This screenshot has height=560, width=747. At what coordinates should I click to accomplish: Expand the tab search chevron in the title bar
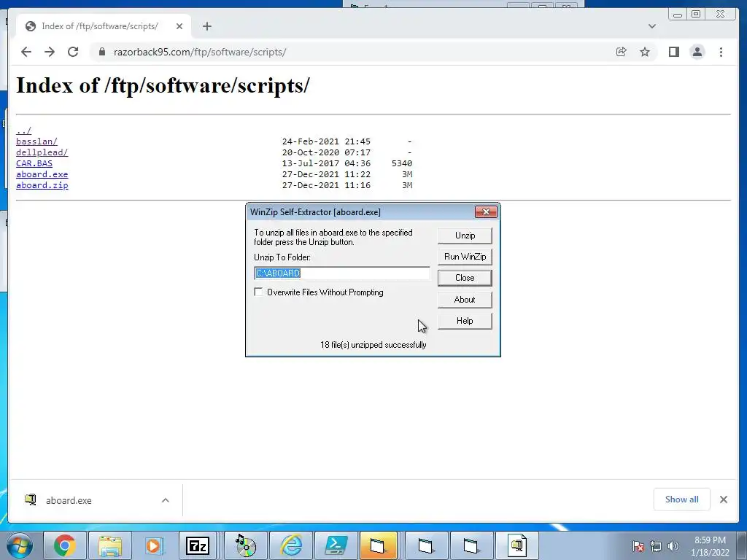click(652, 26)
